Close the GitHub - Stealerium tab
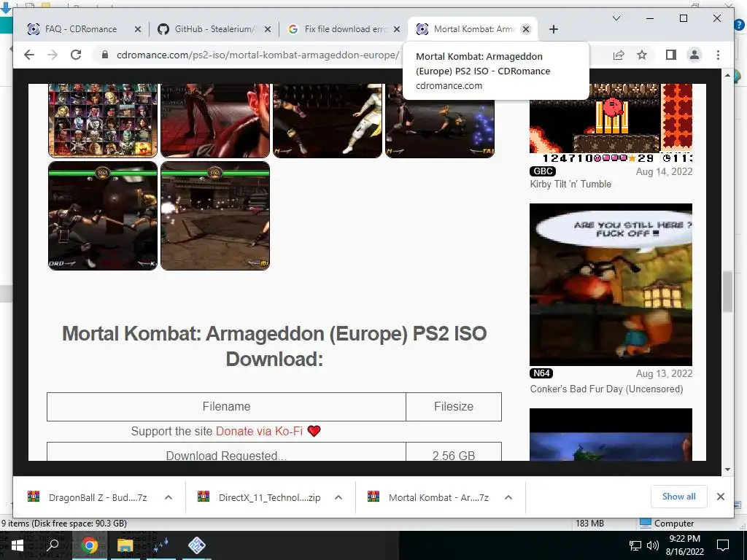 pyautogui.click(x=268, y=29)
